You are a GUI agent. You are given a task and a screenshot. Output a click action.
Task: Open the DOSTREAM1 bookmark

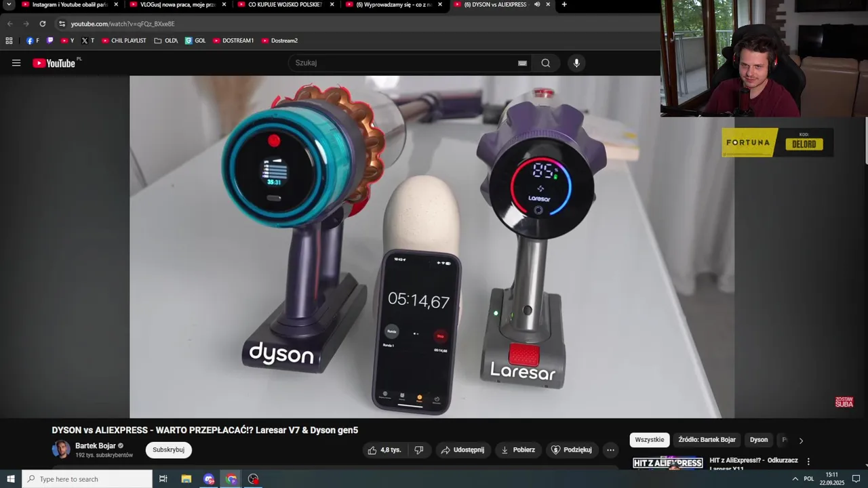pyautogui.click(x=233, y=41)
